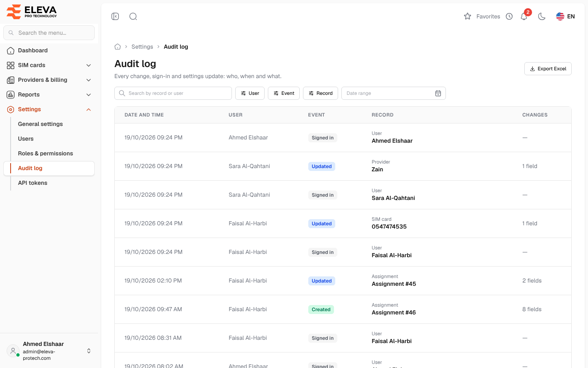Open the EN language selector
The width and height of the screenshot is (588, 368).
pyautogui.click(x=566, y=16)
